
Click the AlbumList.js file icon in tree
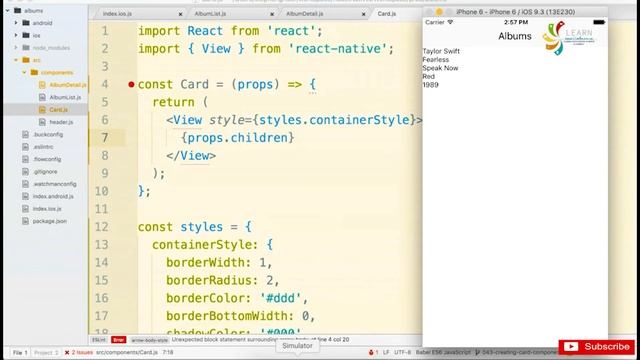42,97
